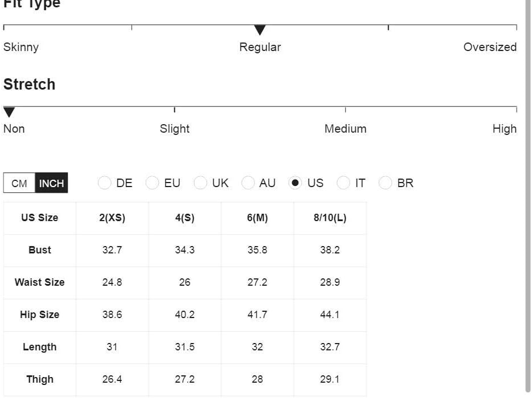
Task: Select the DE size region radio button
Action: (104, 183)
